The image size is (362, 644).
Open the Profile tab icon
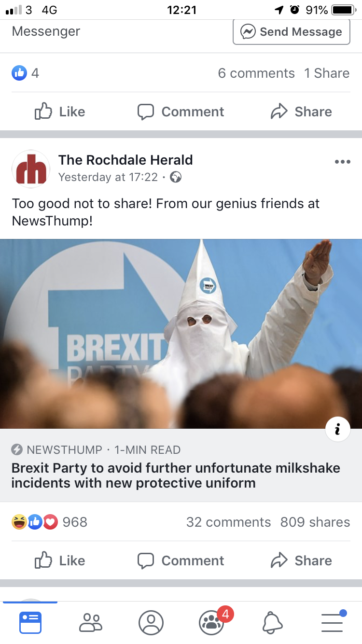pos(151,622)
